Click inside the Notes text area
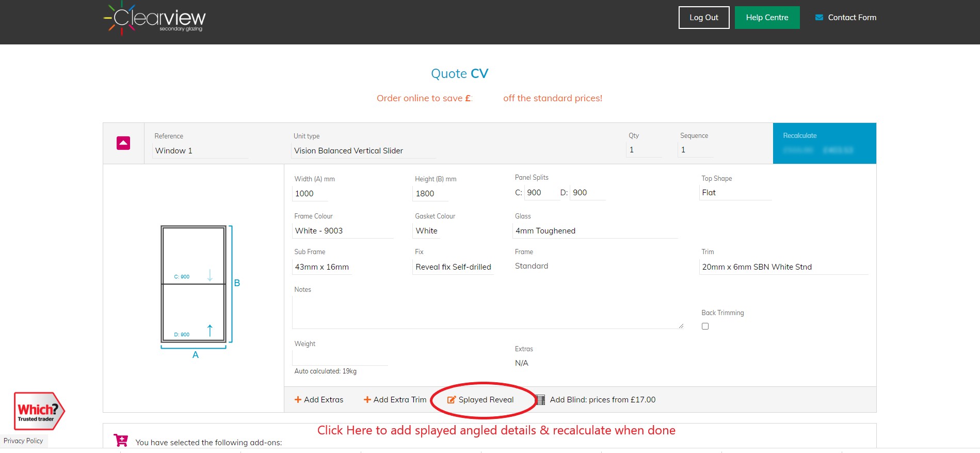 click(488, 313)
